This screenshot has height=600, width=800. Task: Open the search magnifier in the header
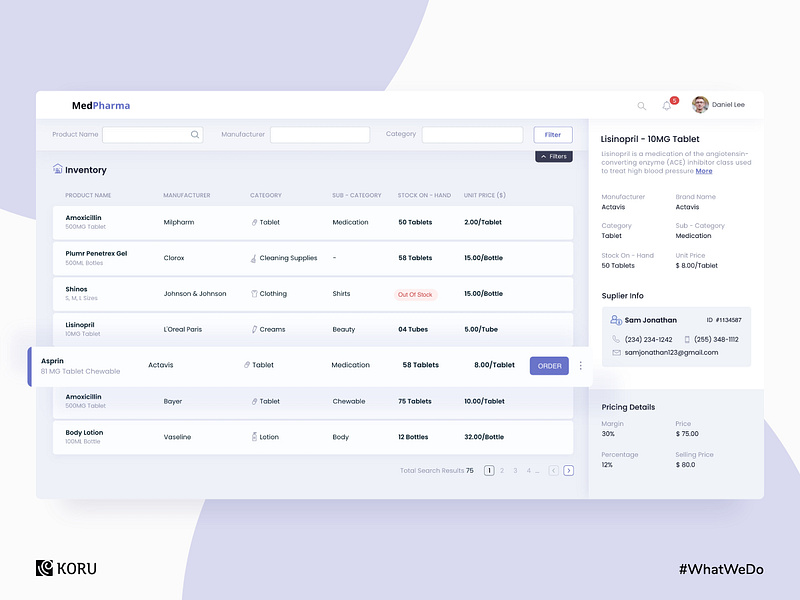641,104
